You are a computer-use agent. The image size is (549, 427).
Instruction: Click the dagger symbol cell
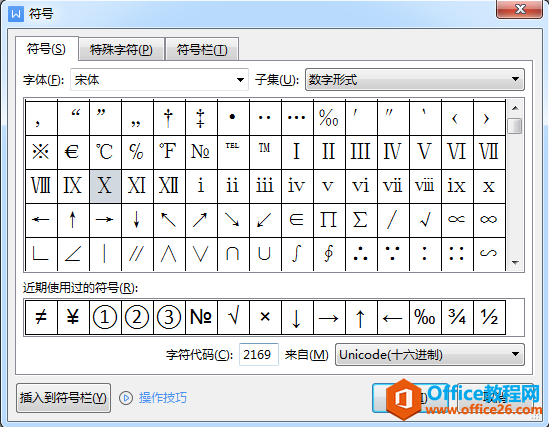click(x=169, y=118)
